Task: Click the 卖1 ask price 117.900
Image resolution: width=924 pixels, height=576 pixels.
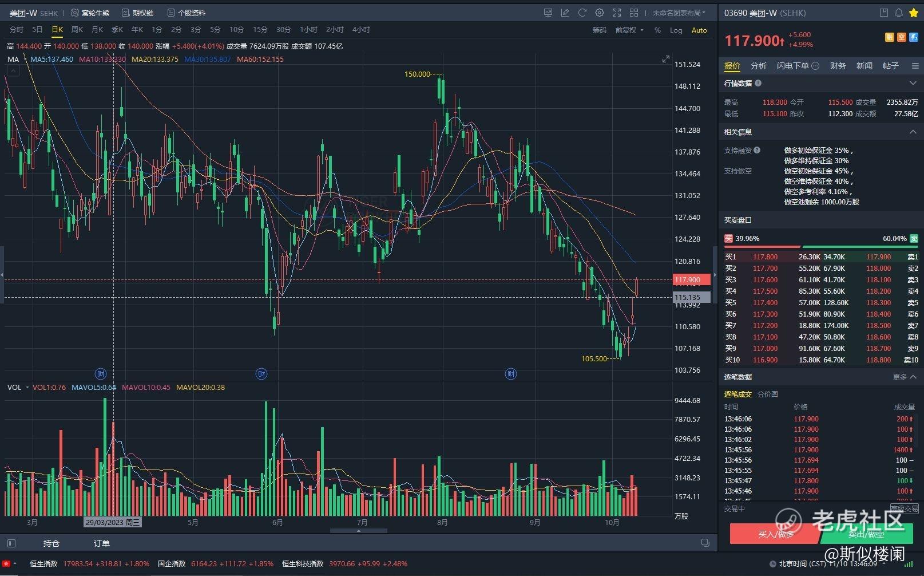Action: 878,257
